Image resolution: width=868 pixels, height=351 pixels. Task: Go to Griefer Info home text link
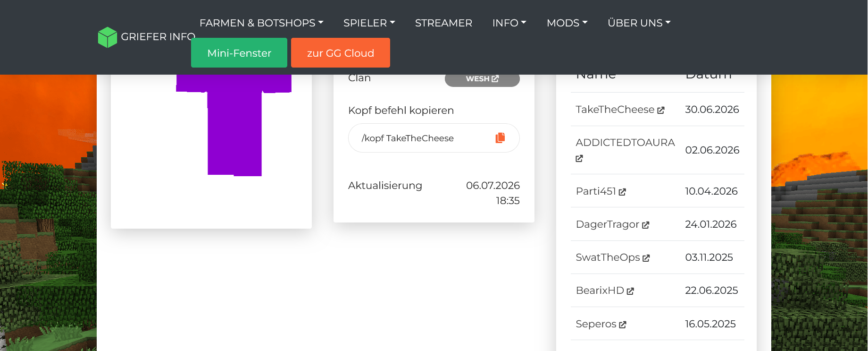click(x=158, y=37)
